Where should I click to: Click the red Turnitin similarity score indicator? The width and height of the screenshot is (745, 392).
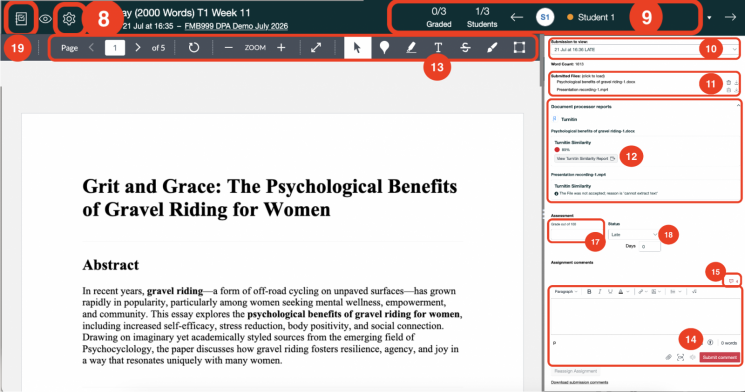557,150
